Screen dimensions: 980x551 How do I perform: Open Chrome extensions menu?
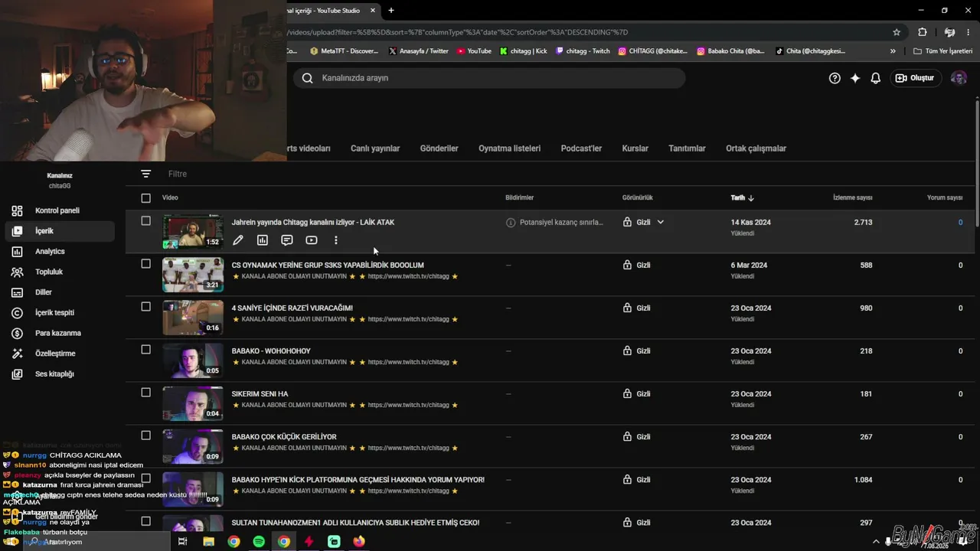pyautogui.click(x=923, y=32)
